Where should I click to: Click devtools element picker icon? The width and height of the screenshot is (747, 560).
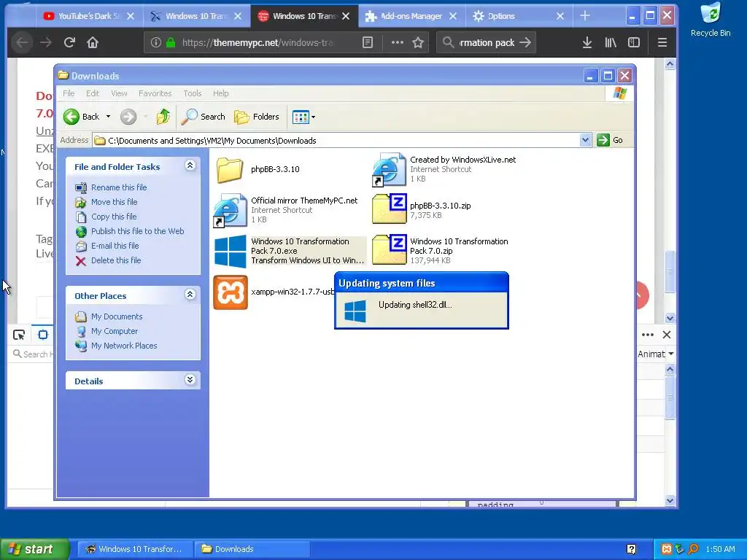click(19, 335)
